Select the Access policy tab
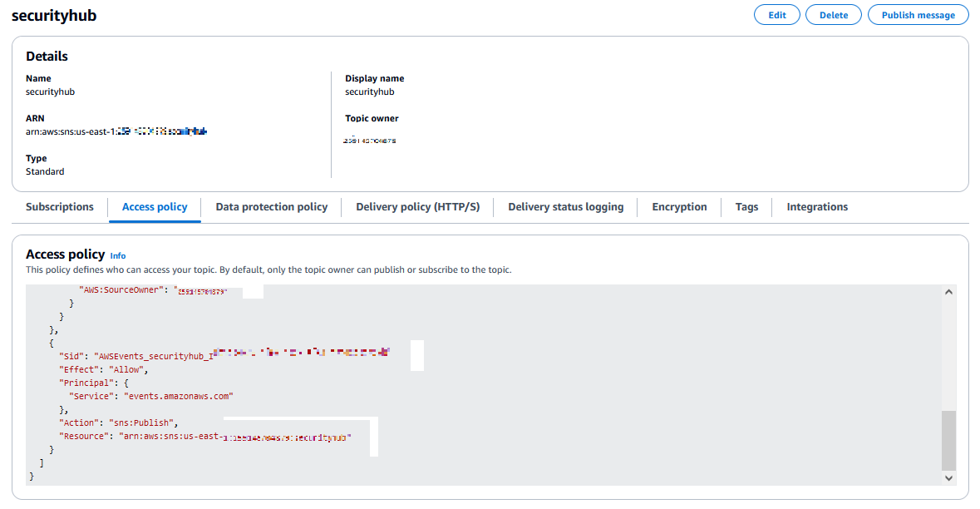This screenshot has width=980, height=509. (155, 206)
